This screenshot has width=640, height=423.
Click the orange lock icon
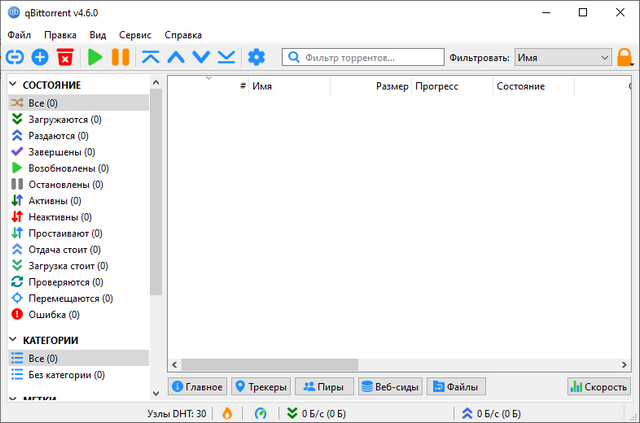coord(626,58)
